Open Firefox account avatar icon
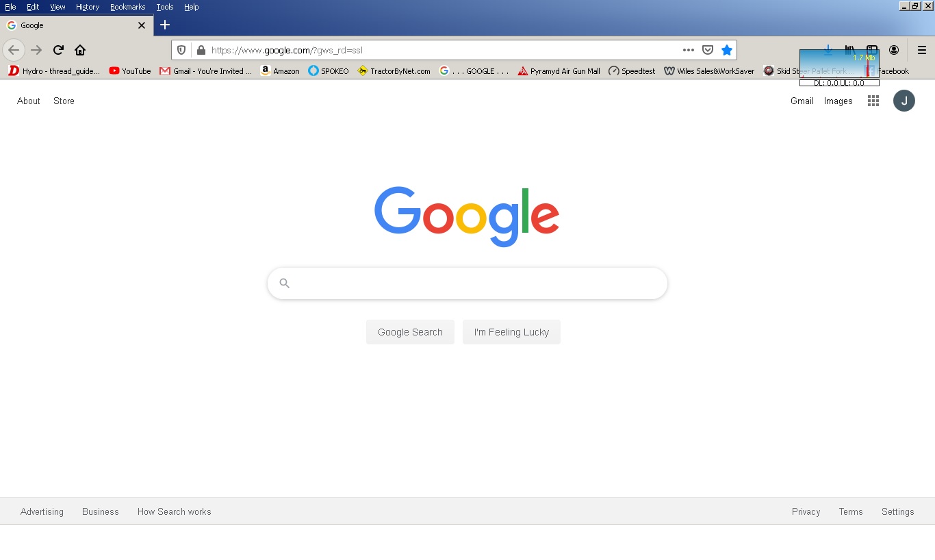Viewport: 935px width, 560px height. click(x=894, y=50)
